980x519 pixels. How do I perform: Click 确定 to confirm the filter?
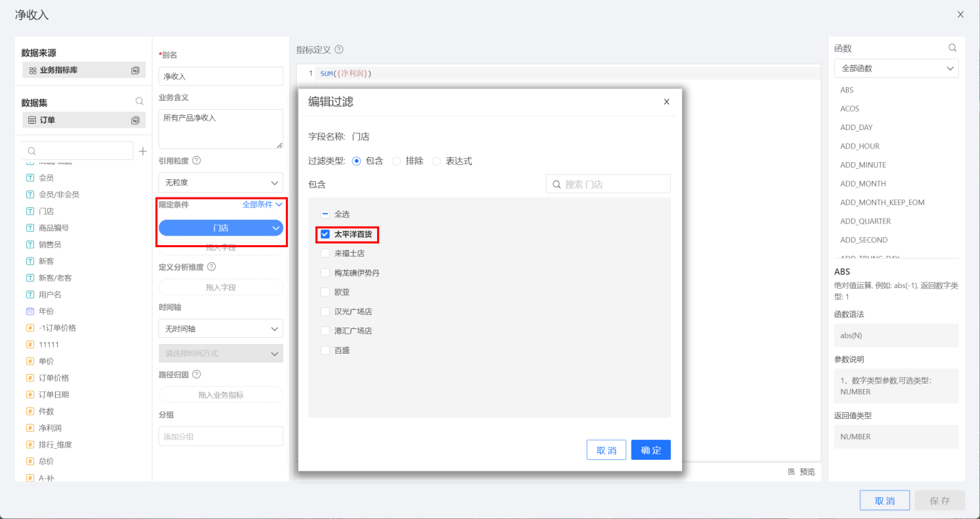[x=651, y=450]
